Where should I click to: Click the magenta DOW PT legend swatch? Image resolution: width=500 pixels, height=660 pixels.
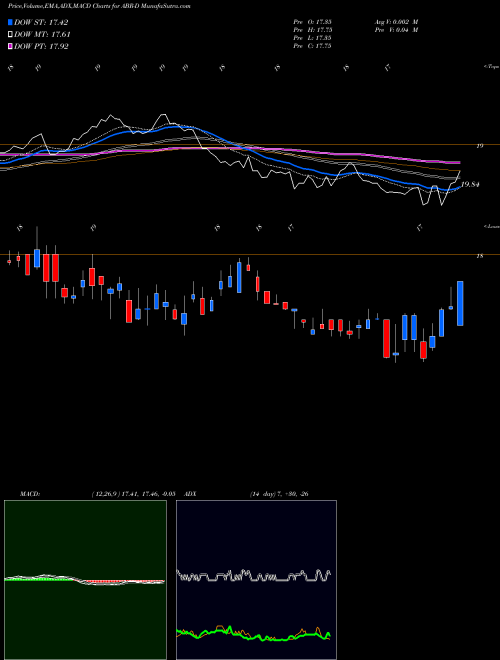(x=11, y=47)
